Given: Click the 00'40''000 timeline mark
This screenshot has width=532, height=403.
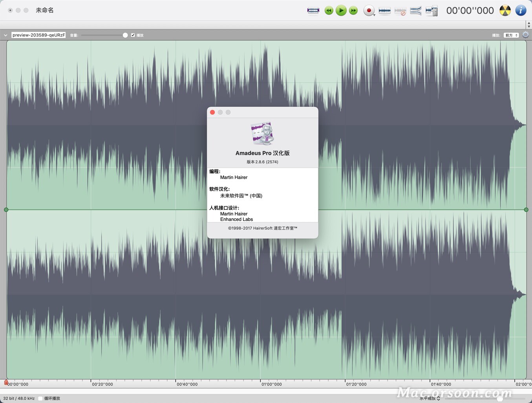Looking at the screenshot, I should tap(187, 384).
